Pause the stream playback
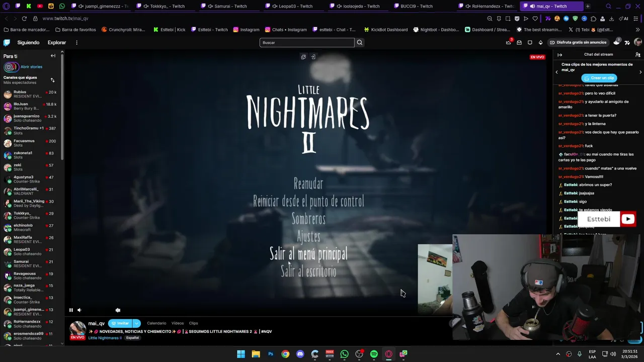Image resolution: width=644 pixels, height=362 pixels. [71, 310]
